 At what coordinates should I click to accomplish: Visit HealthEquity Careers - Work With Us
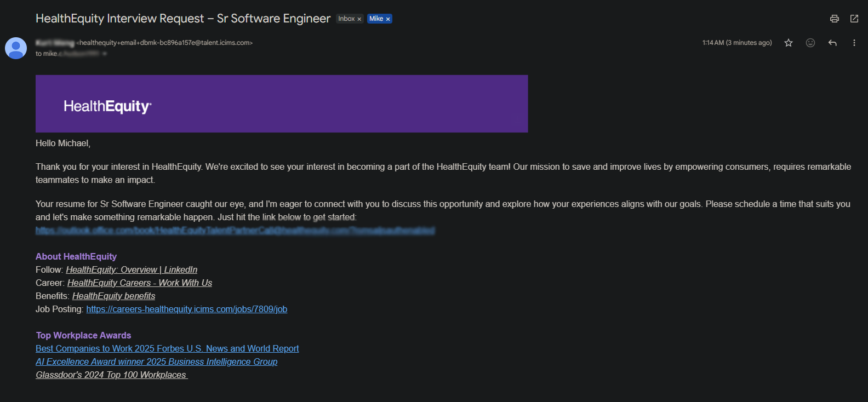[x=140, y=283]
